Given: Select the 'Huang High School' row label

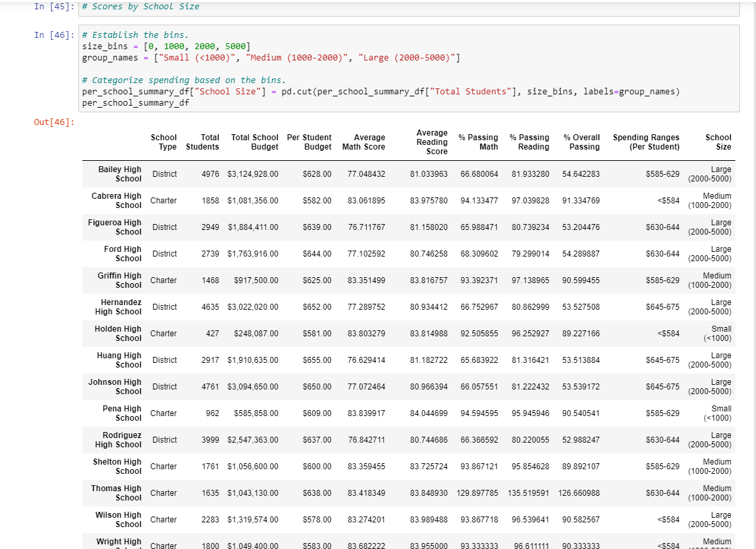Looking at the screenshot, I should pos(119,360).
